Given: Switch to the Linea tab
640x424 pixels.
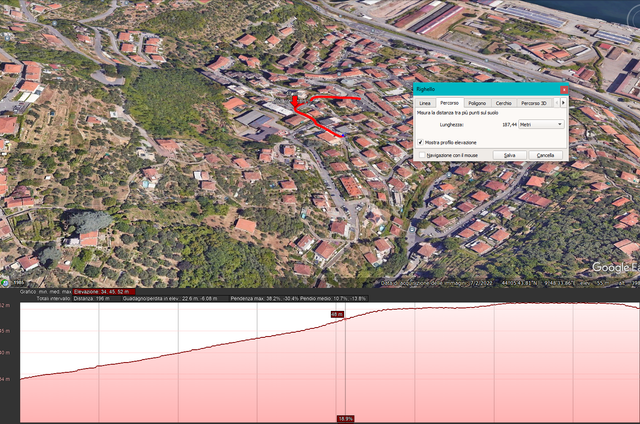Looking at the screenshot, I should [x=425, y=103].
